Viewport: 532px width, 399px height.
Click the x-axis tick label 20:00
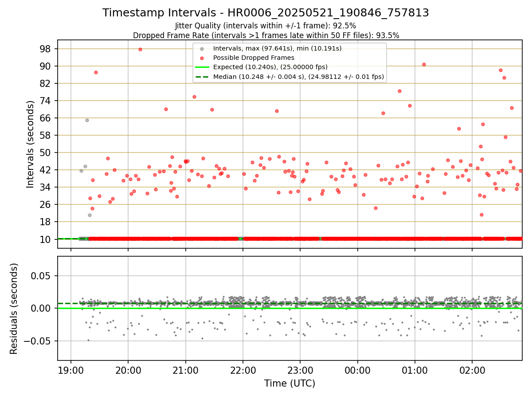click(x=128, y=370)
